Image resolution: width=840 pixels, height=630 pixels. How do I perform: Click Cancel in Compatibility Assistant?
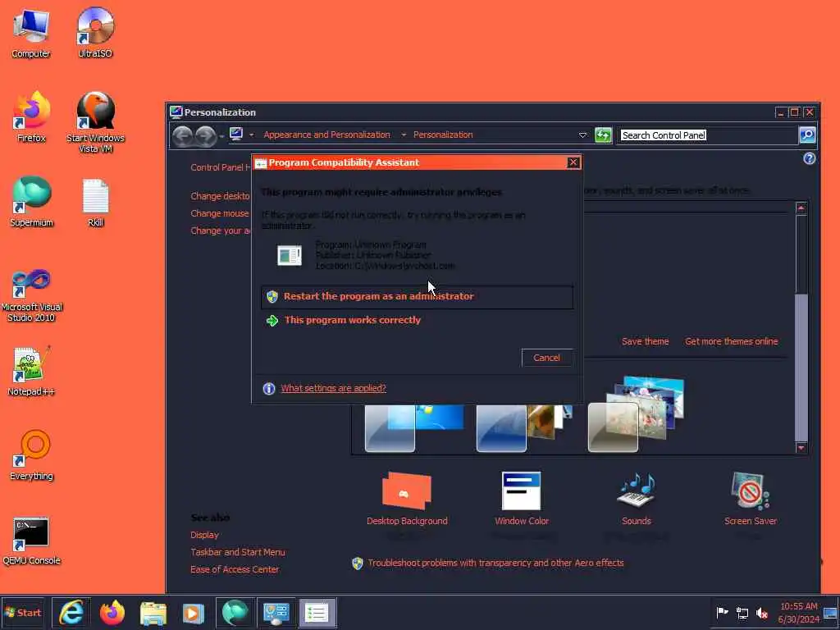(x=547, y=358)
